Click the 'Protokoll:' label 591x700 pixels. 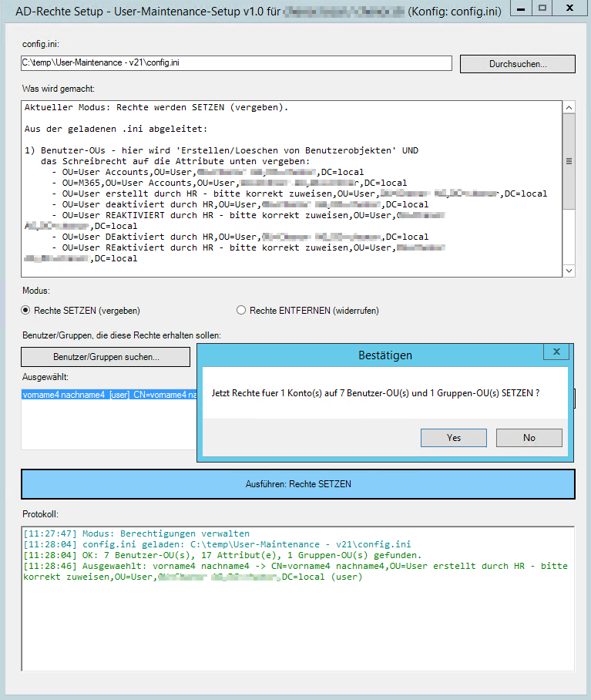[40, 514]
